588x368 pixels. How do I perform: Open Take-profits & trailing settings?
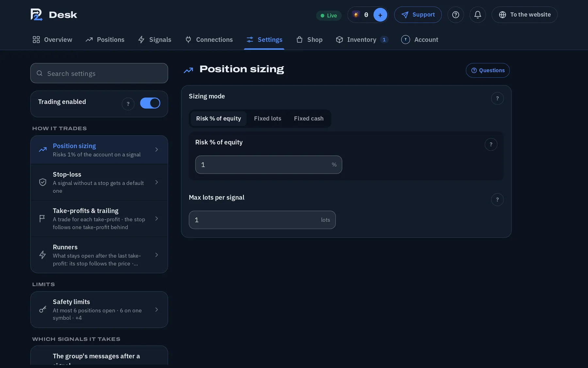[99, 219]
